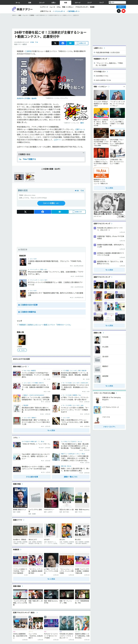
Task: Click ナタリーストアへ button
Action: coord(109,427)
